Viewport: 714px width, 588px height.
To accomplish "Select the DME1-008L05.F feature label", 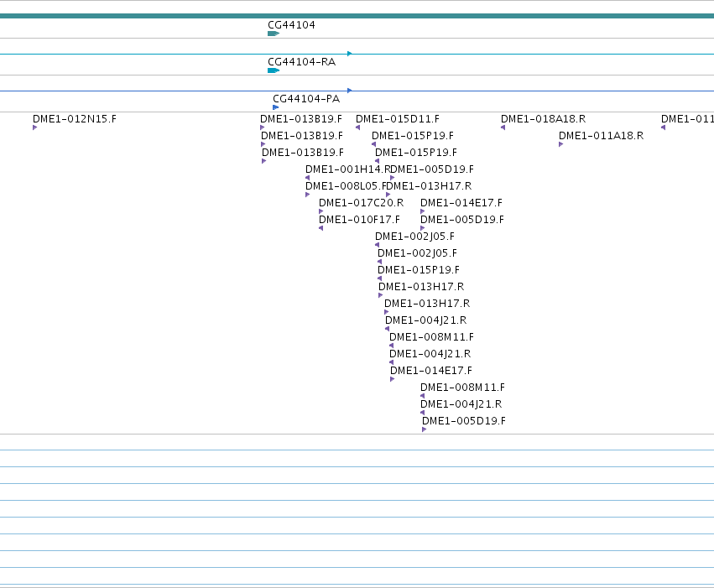I will click(x=346, y=186).
